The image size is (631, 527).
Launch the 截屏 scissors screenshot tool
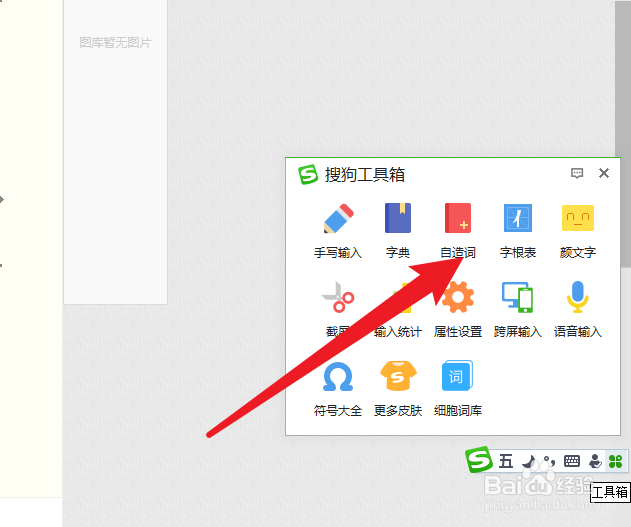pos(338,310)
